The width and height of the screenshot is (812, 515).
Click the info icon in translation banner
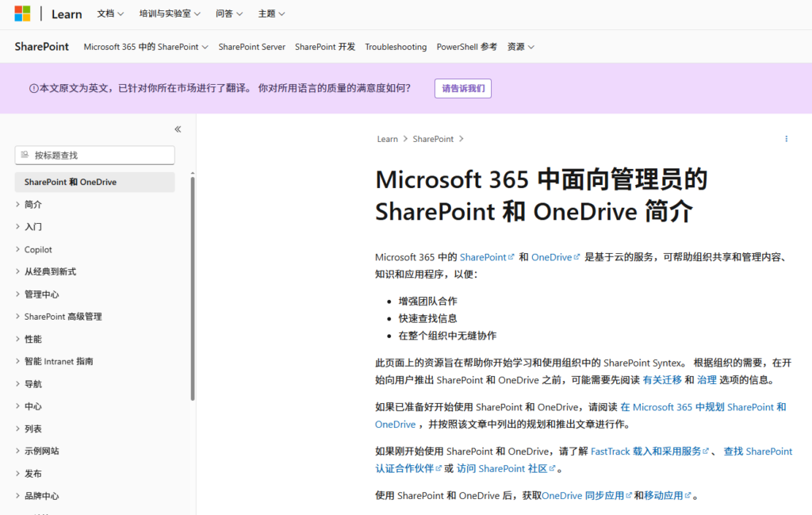pyautogui.click(x=33, y=89)
